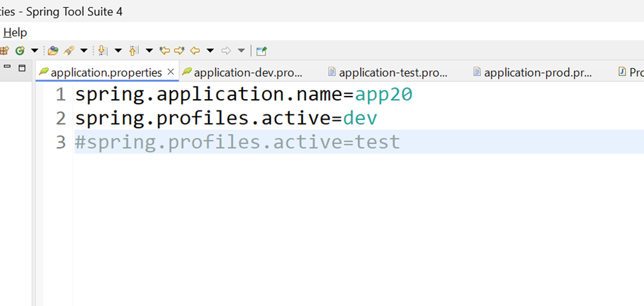Jump to Last Edit Location icon
This screenshot has width=644, height=306.
(x=164, y=51)
